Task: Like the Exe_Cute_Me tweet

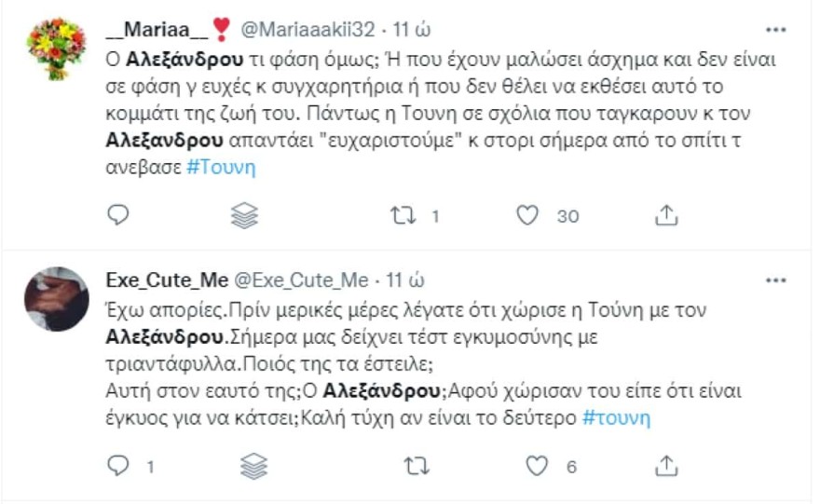Action: coord(536,466)
